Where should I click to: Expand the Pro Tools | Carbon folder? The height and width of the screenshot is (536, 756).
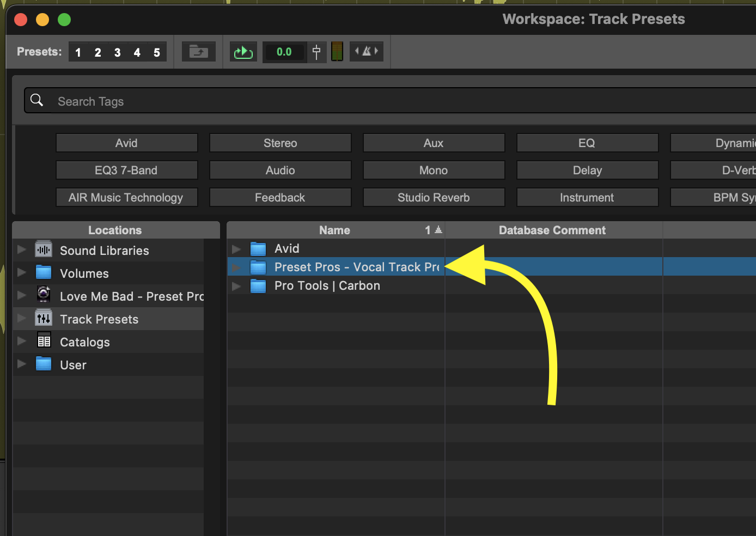click(x=236, y=286)
